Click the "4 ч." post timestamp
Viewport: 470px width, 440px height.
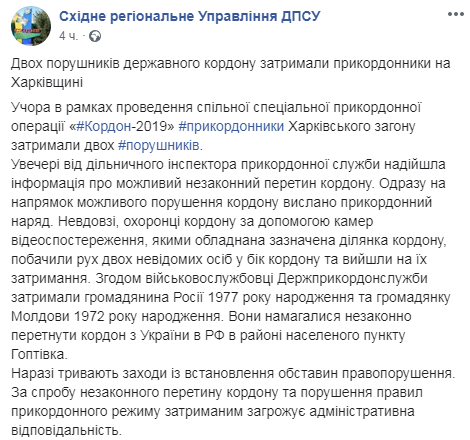tap(69, 36)
